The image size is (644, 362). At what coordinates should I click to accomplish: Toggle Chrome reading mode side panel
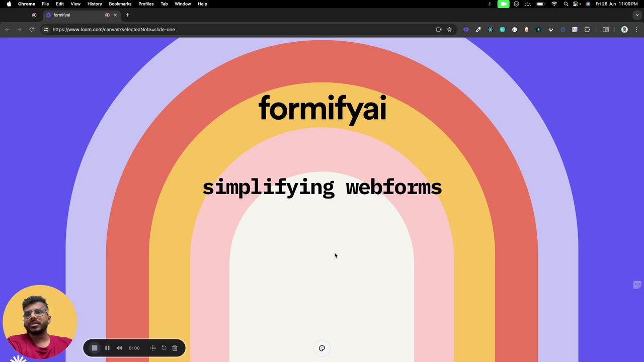click(606, 30)
